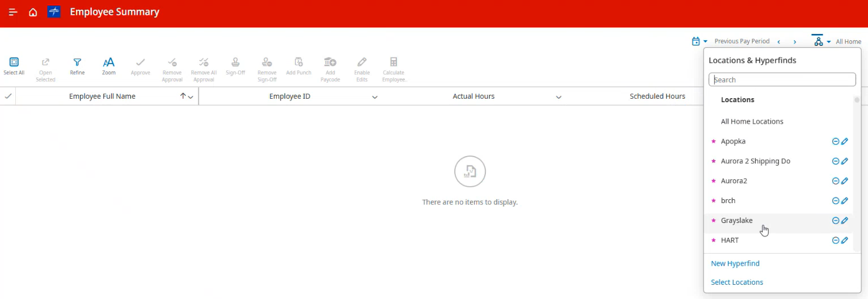Sort by Employee Full Name arrow
Screen dimensions: 868x299
coord(183,96)
